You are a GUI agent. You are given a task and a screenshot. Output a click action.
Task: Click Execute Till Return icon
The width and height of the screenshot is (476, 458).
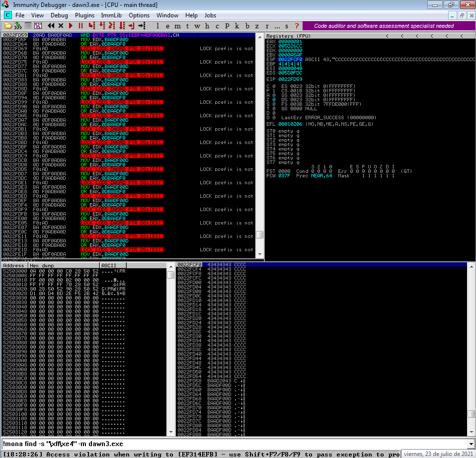tap(132, 26)
